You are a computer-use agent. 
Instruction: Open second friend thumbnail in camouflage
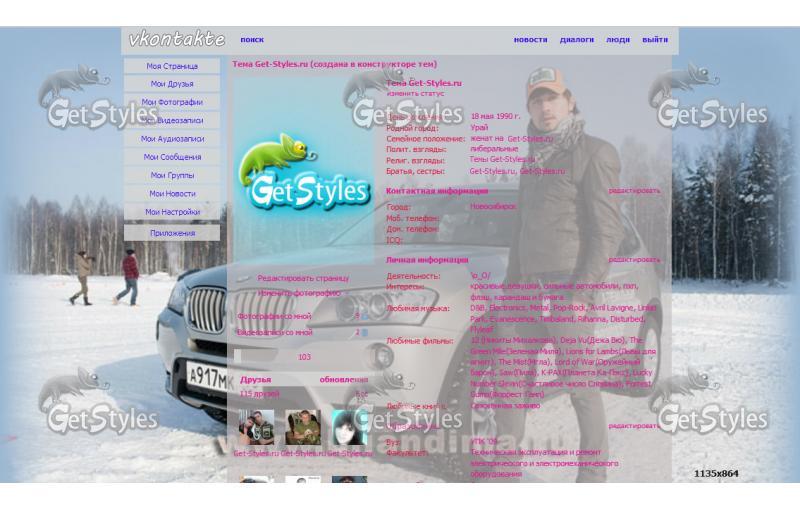pyautogui.click(x=303, y=427)
